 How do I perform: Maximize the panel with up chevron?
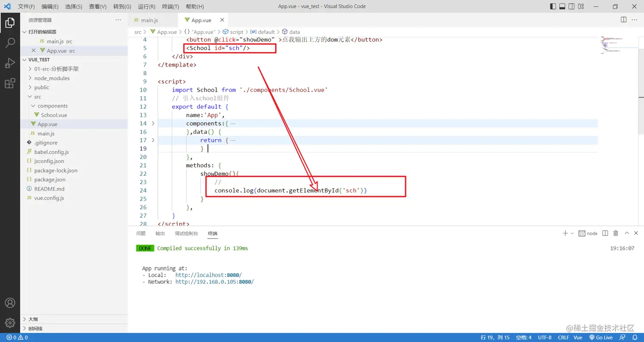coord(627,233)
